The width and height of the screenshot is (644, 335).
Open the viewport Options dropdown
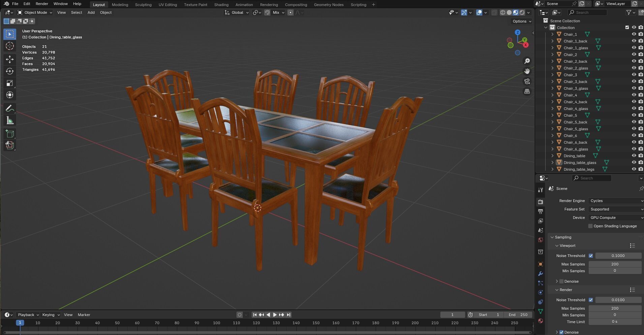(x=521, y=21)
